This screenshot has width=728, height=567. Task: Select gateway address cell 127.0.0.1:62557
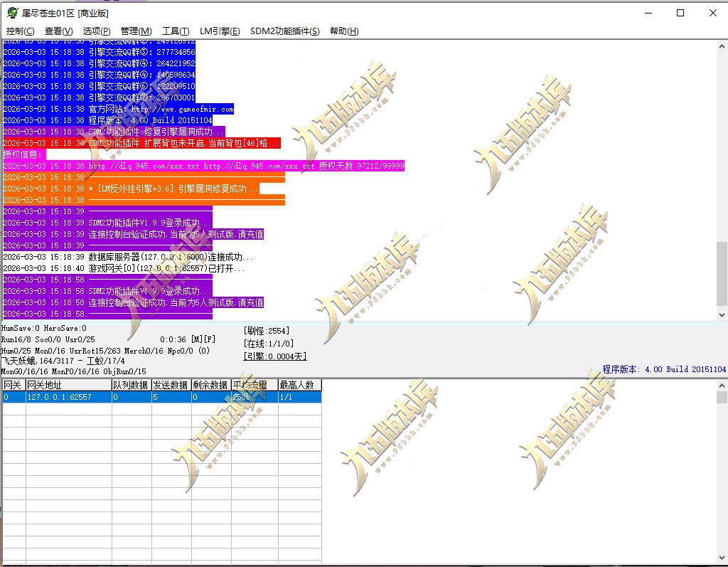click(68, 397)
